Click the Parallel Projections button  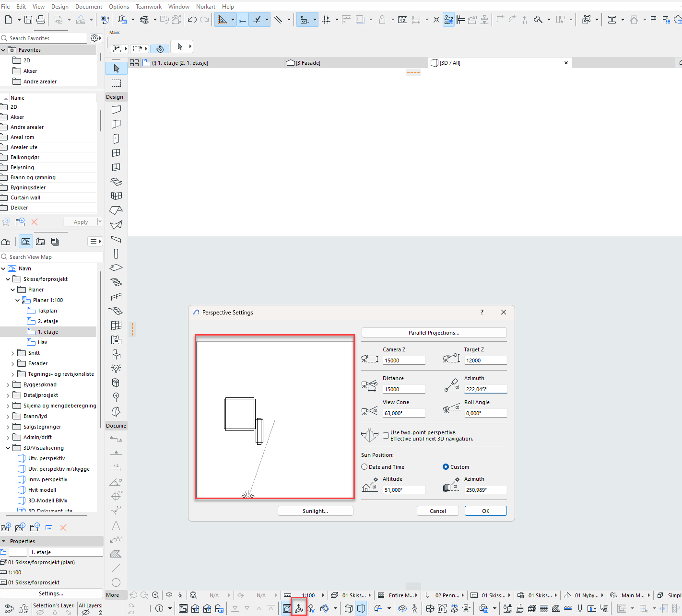point(434,333)
